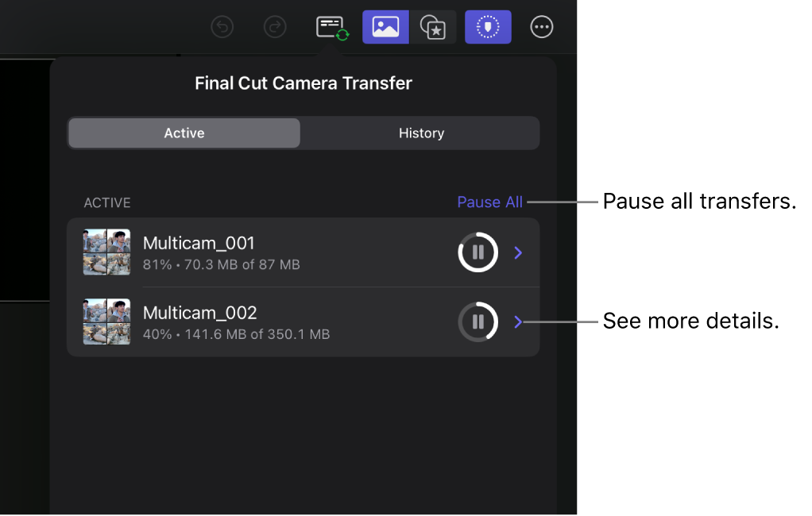Screen dimensions: 812x516
Task: Click the Undo icon in the toolbar
Action: click(x=222, y=26)
